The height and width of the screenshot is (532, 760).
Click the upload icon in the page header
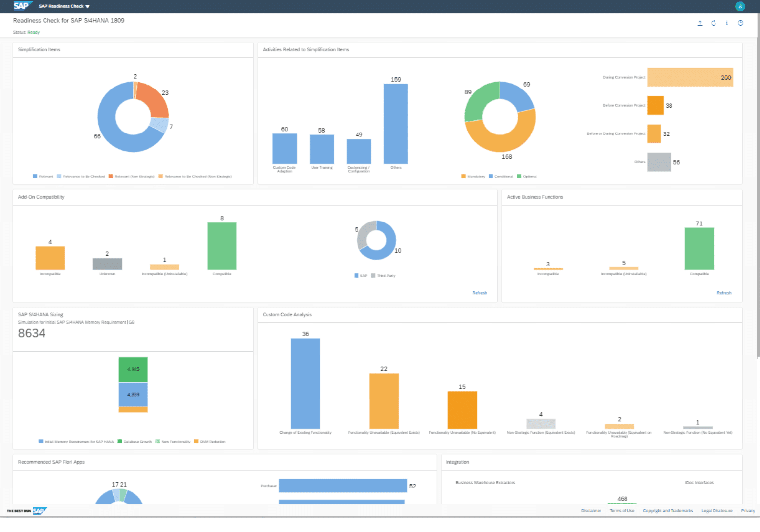[700, 23]
